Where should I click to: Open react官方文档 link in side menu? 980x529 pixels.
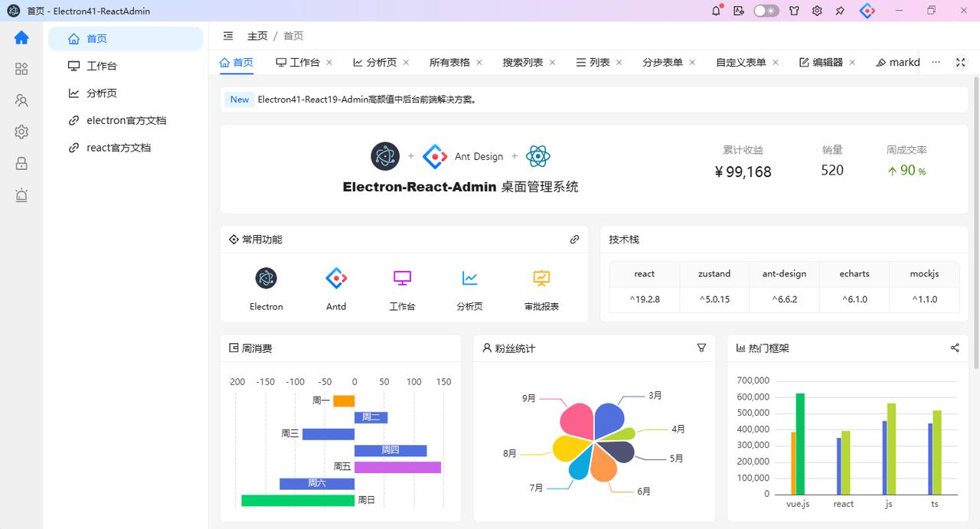click(126, 148)
